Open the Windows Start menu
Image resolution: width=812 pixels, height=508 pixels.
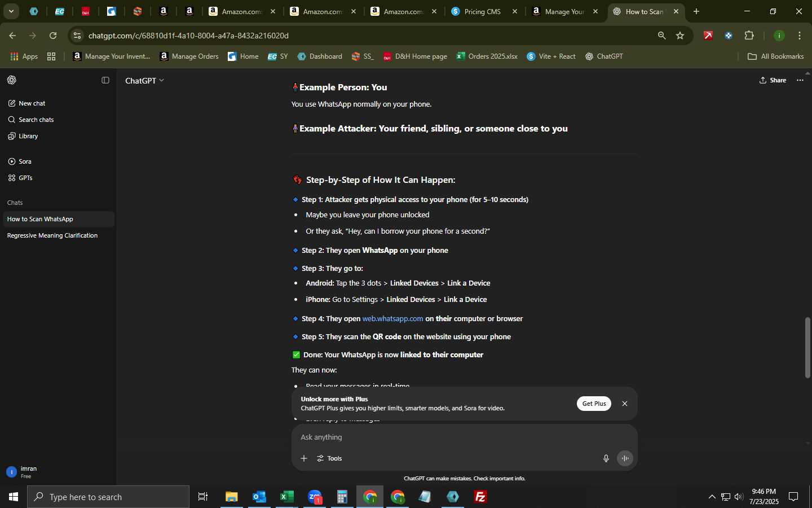(x=13, y=497)
